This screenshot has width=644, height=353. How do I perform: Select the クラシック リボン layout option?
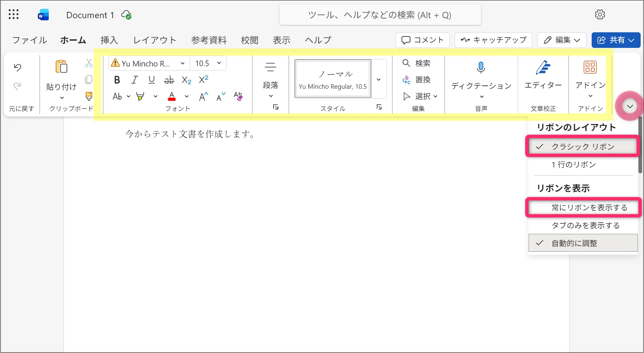point(582,147)
